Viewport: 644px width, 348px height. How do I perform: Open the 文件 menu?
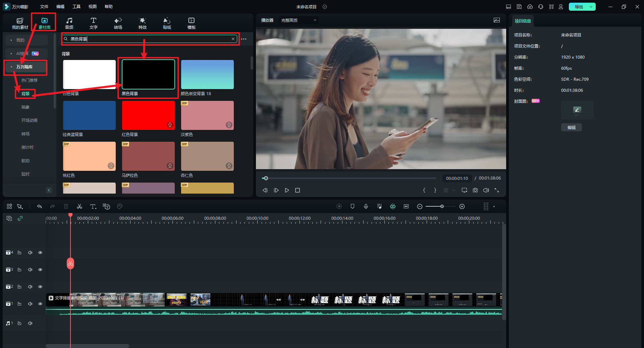click(x=44, y=7)
